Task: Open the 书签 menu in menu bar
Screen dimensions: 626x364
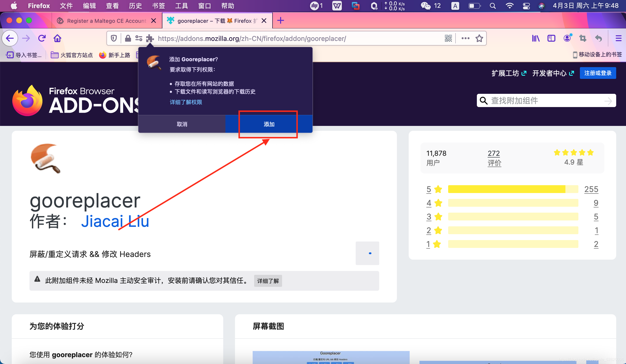Action: [x=158, y=6]
